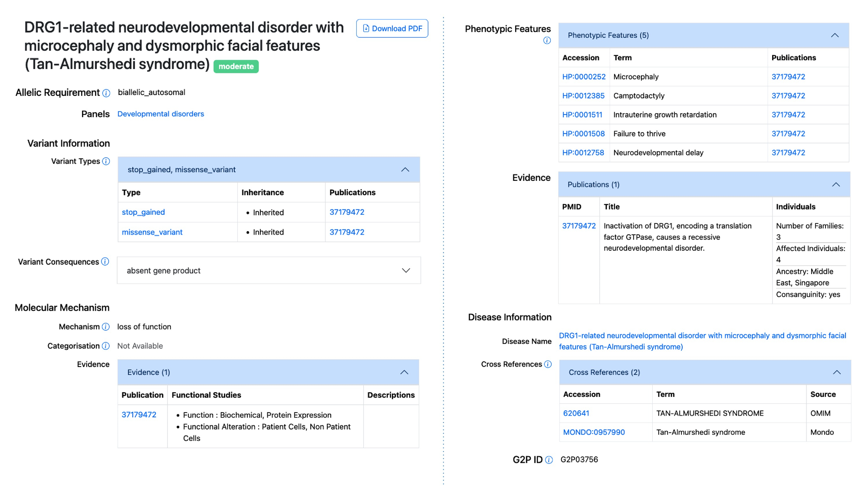Expand the absent gene product section
Viewport: 868px width, 488px height.
click(406, 270)
